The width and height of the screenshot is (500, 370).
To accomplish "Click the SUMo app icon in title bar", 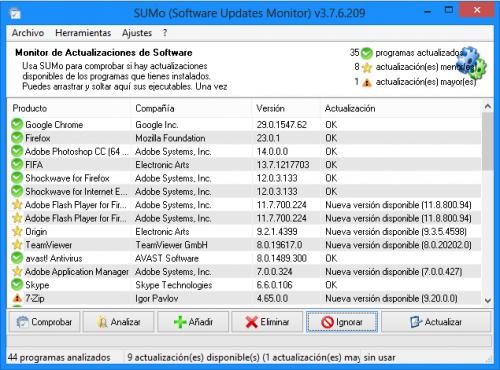I will 15,14.
